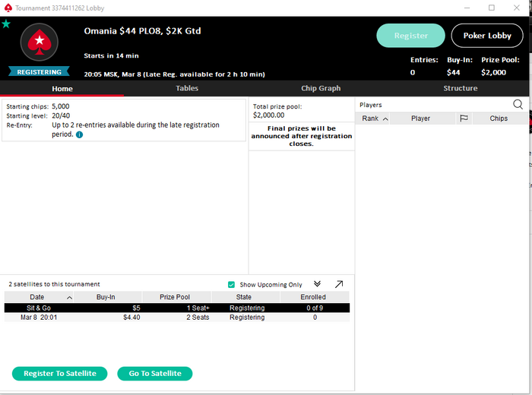
Task: Click the '0 of 9' enrolled cell
Action: (x=315, y=308)
